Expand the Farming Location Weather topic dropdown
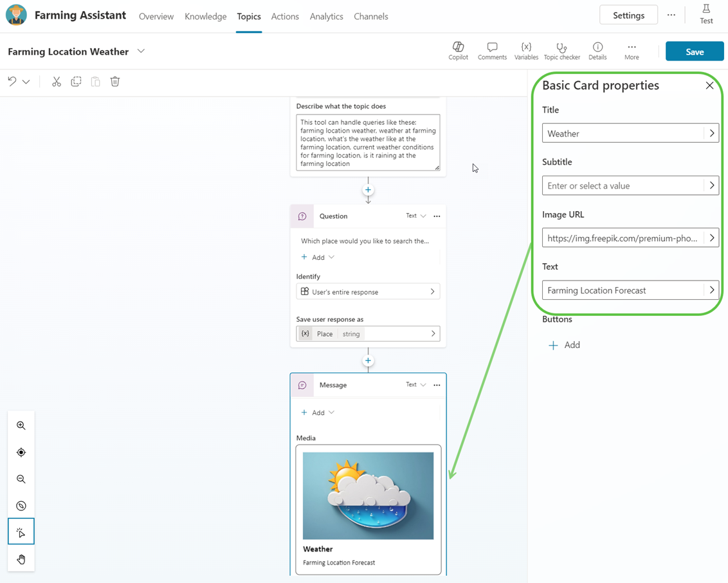Image resolution: width=728 pixels, height=583 pixels. (x=141, y=51)
